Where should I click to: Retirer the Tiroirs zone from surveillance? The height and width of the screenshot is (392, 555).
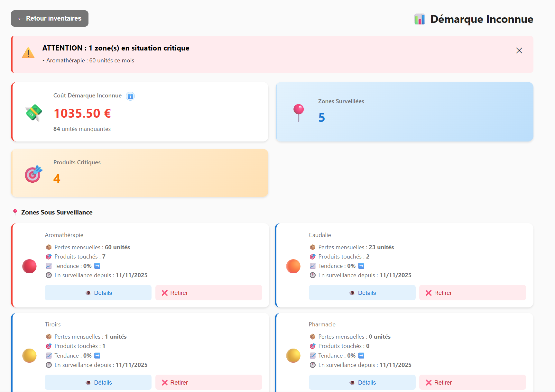click(208, 382)
